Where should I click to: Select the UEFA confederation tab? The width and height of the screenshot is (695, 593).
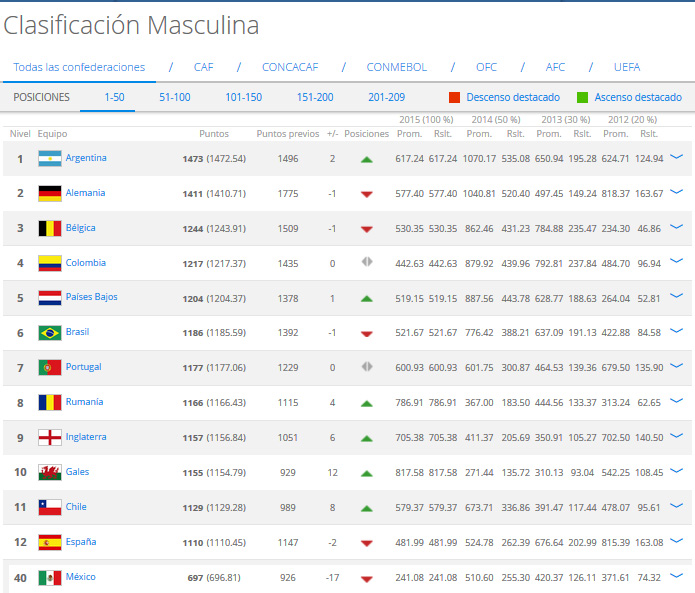tap(627, 68)
